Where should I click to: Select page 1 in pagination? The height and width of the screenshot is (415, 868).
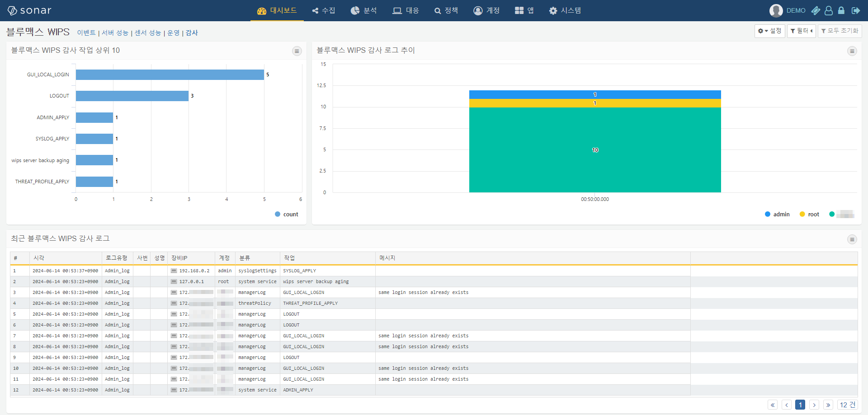tap(800, 405)
